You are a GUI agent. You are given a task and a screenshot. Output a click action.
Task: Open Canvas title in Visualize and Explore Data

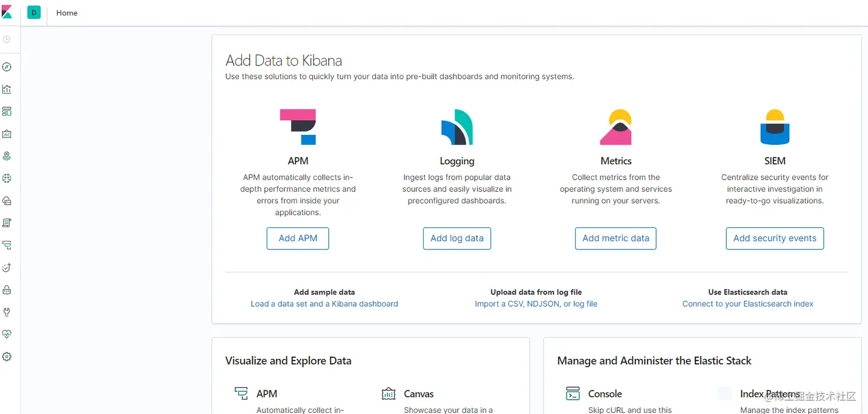[x=419, y=394]
